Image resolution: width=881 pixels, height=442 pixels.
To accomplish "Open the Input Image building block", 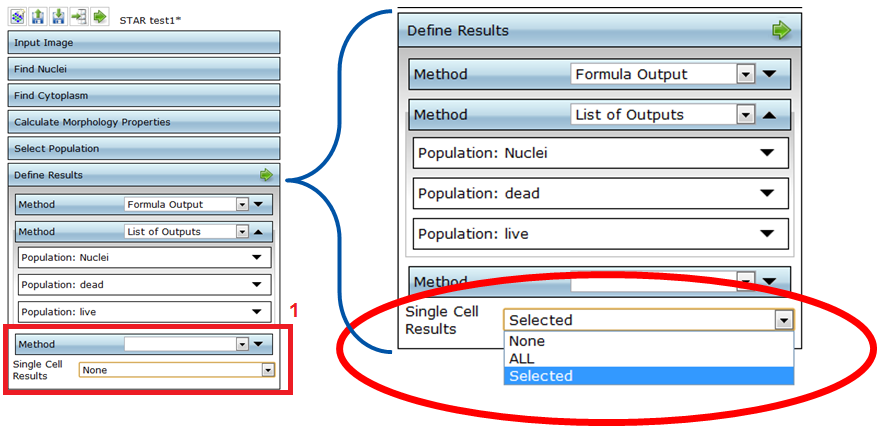I will click(x=143, y=43).
